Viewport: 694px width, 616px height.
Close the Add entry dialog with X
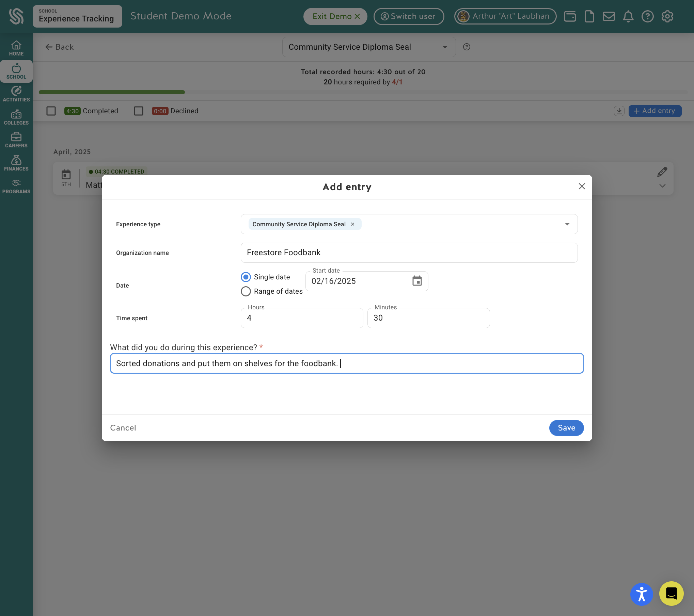[582, 186]
